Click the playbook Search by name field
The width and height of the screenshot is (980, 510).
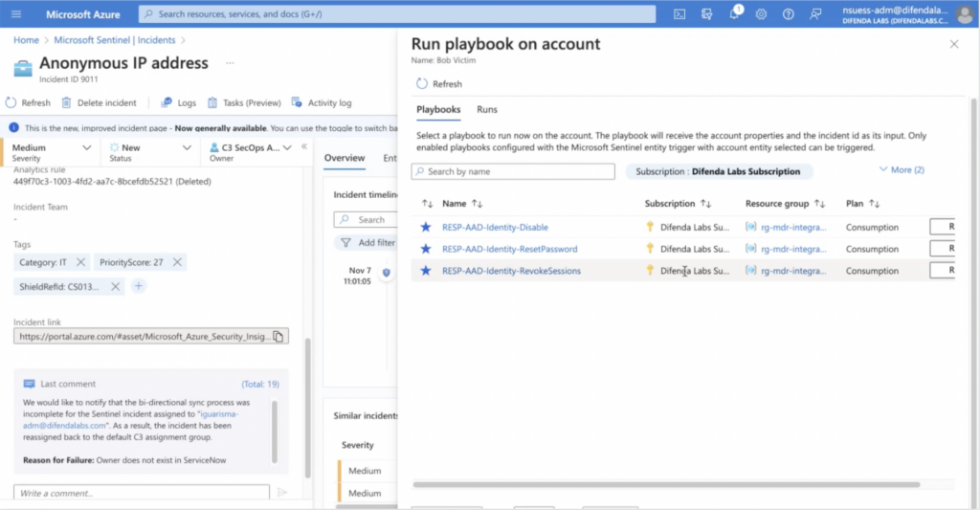(x=513, y=171)
